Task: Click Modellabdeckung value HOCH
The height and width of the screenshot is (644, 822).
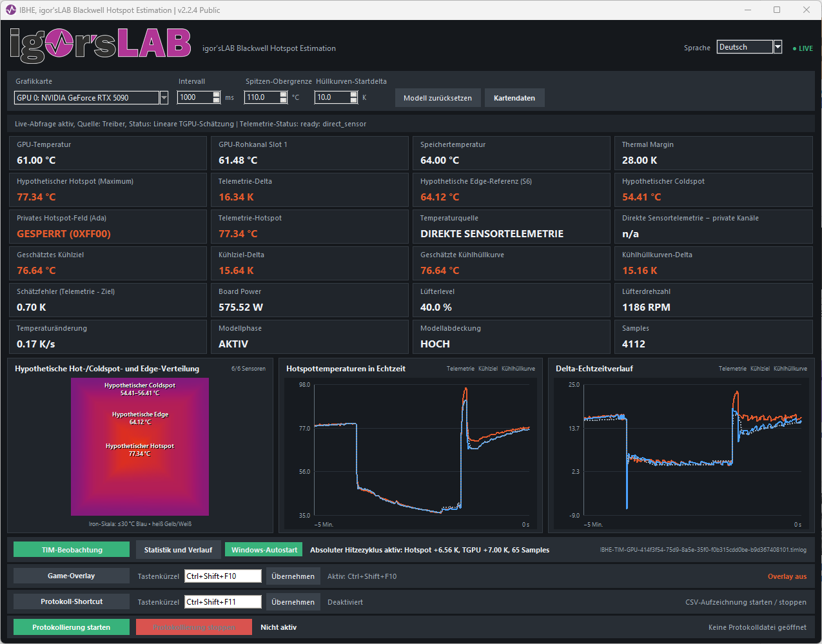Action: click(x=435, y=344)
